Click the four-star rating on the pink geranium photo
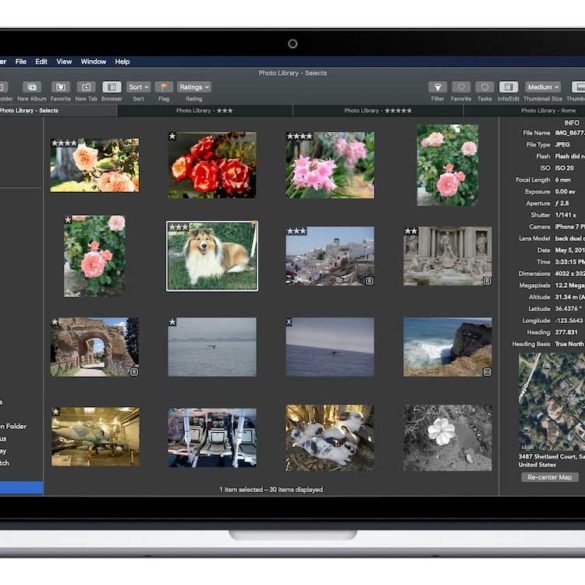 coord(300,137)
